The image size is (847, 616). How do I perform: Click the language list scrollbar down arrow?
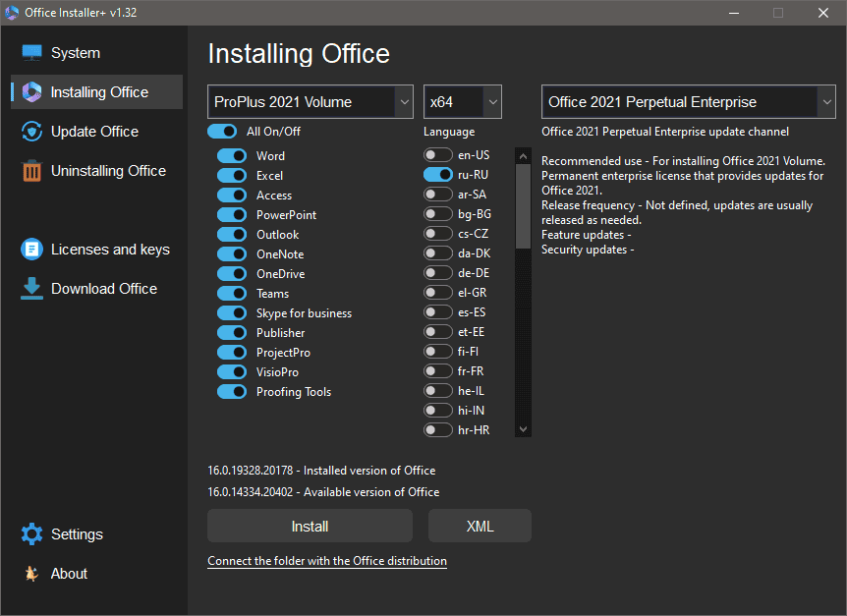pyautogui.click(x=523, y=429)
